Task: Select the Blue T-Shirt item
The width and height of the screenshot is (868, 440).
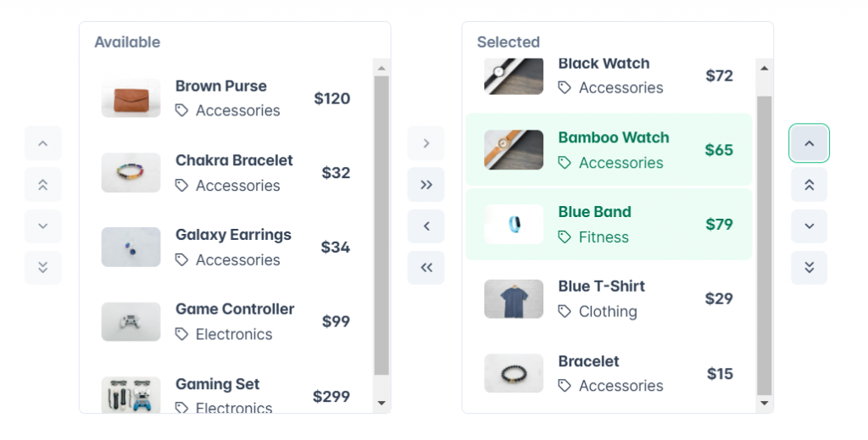Action: coord(609,298)
